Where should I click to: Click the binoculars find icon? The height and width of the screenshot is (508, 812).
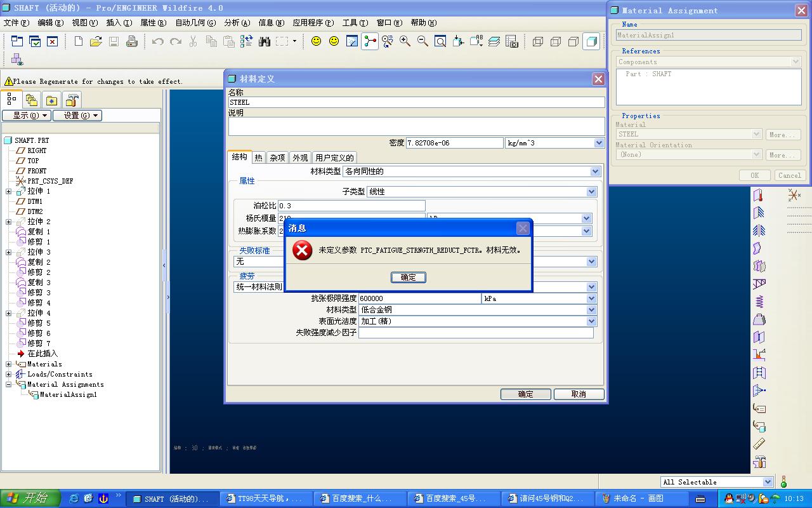pos(265,41)
